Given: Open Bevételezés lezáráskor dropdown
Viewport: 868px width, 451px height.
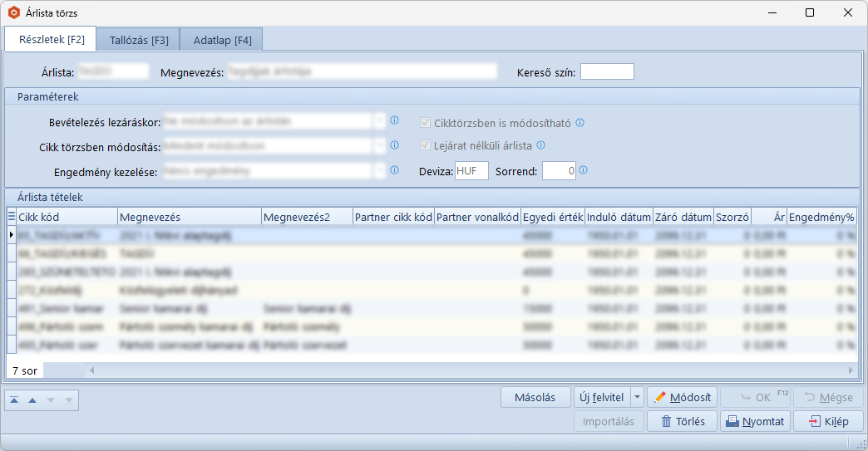Looking at the screenshot, I should pyautogui.click(x=381, y=121).
